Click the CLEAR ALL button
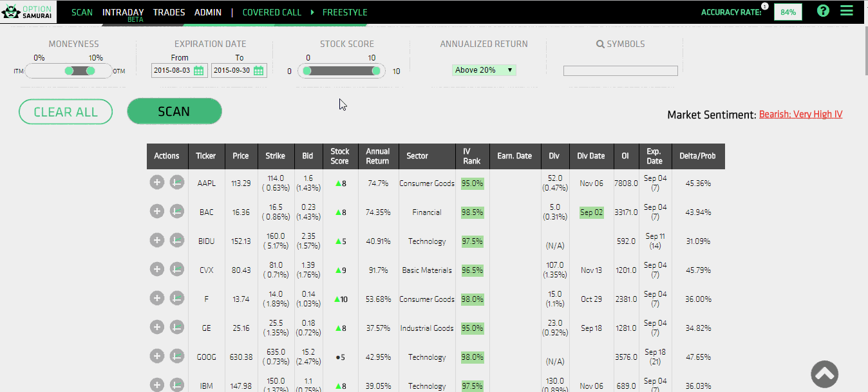 point(66,111)
